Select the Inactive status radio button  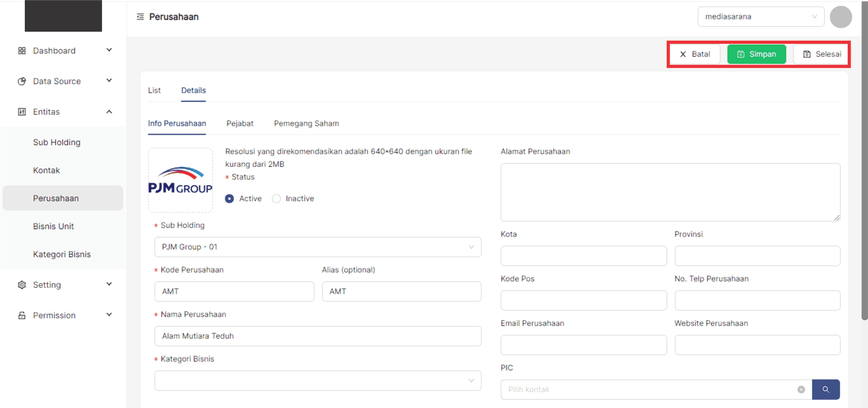(276, 199)
